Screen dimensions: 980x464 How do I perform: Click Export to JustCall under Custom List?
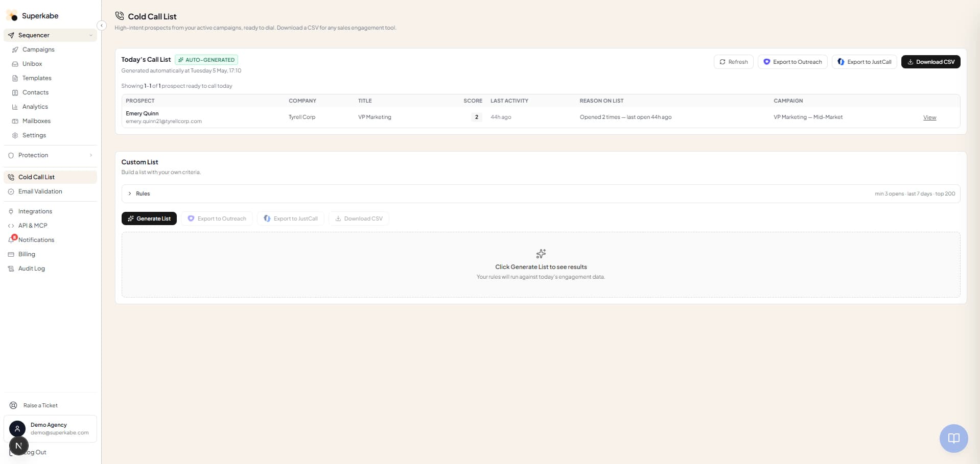pyautogui.click(x=290, y=218)
